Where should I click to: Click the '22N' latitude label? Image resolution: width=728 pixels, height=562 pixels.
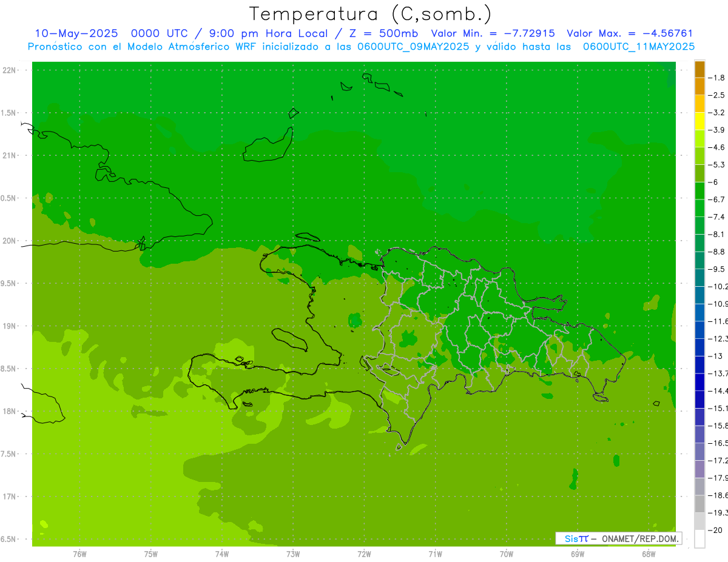(x=10, y=70)
